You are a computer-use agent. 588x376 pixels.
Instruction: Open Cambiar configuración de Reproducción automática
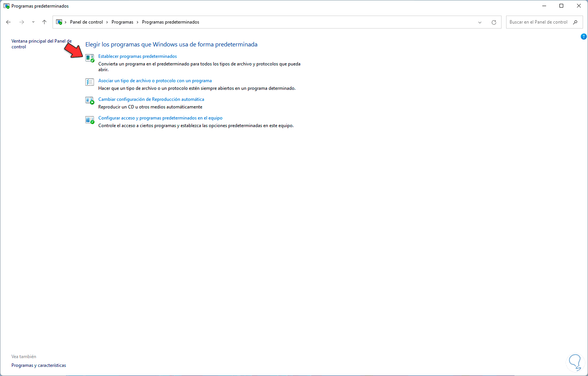(x=151, y=99)
